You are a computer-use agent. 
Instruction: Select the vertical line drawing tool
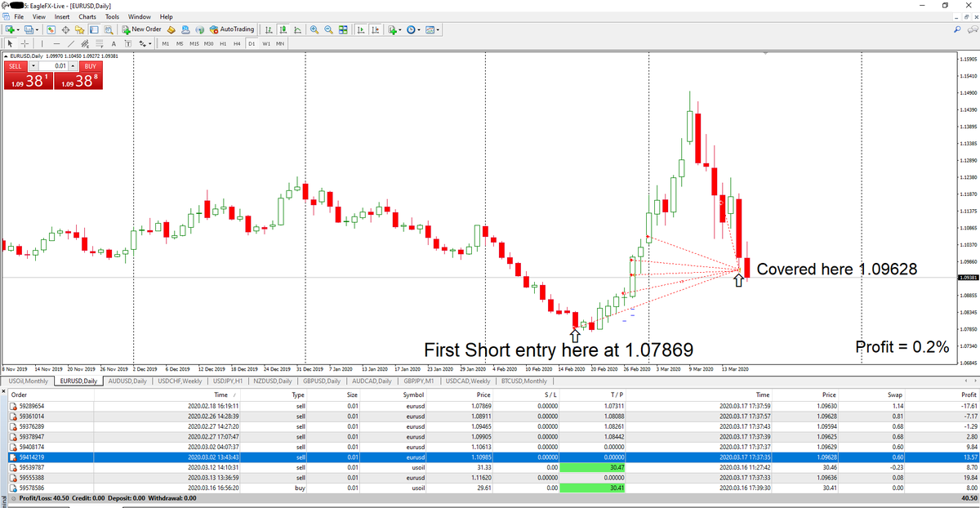[42, 43]
